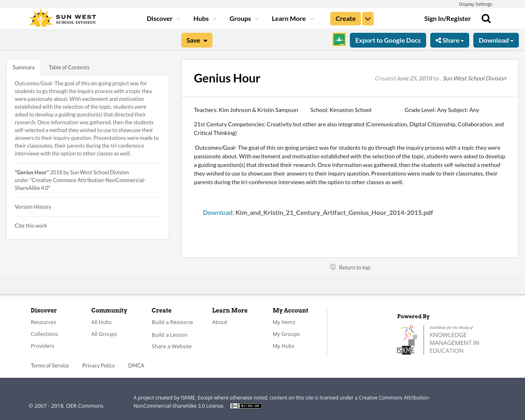This screenshot has width=525, height=420.
Task: Click the Creative Commons BY-NC-SA license icon
Action: coord(246,405)
